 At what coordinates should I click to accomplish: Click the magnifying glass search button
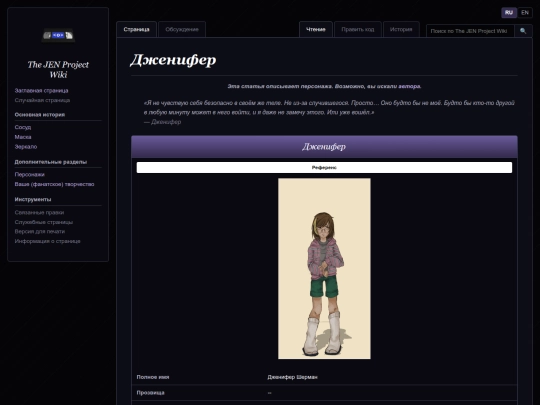(523, 31)
